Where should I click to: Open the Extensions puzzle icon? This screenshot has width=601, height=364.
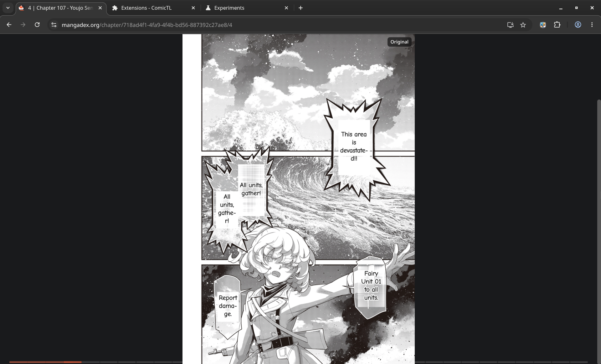coord(557,25)
